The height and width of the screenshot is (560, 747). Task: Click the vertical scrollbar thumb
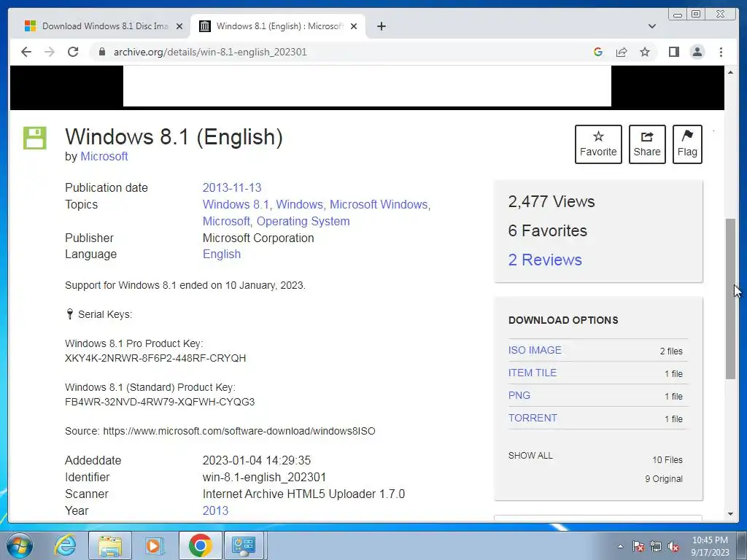point(730,298)
